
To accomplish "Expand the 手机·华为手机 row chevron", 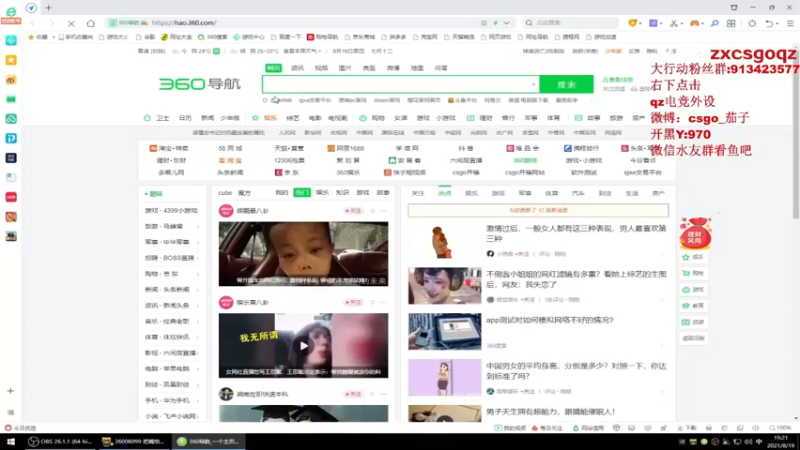I will click(198, 401).
